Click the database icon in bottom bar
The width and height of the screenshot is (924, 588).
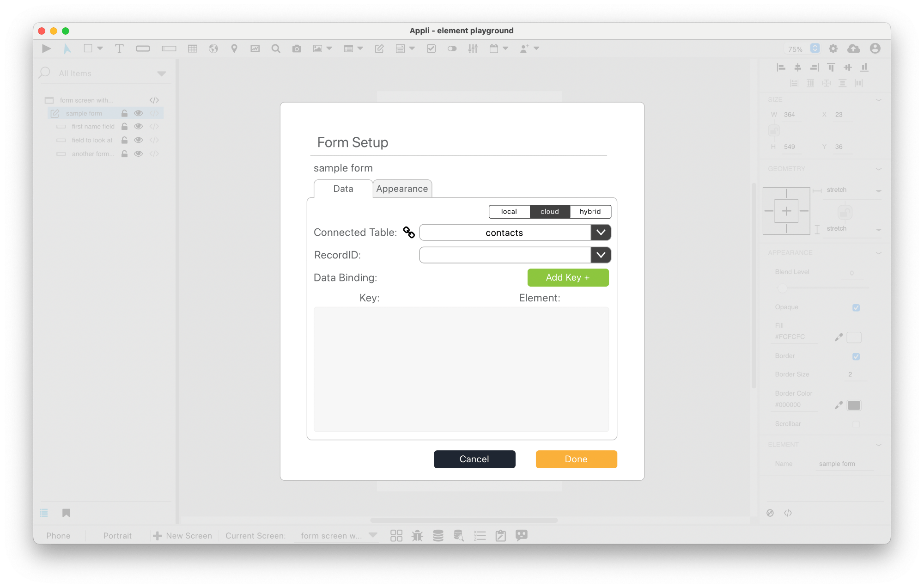pos(438,535)
